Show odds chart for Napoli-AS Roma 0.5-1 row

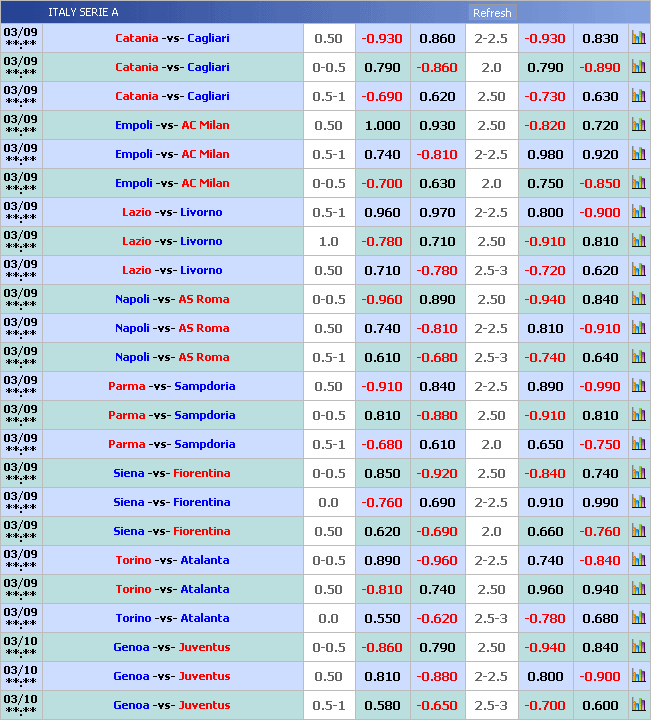coord(639,357)
